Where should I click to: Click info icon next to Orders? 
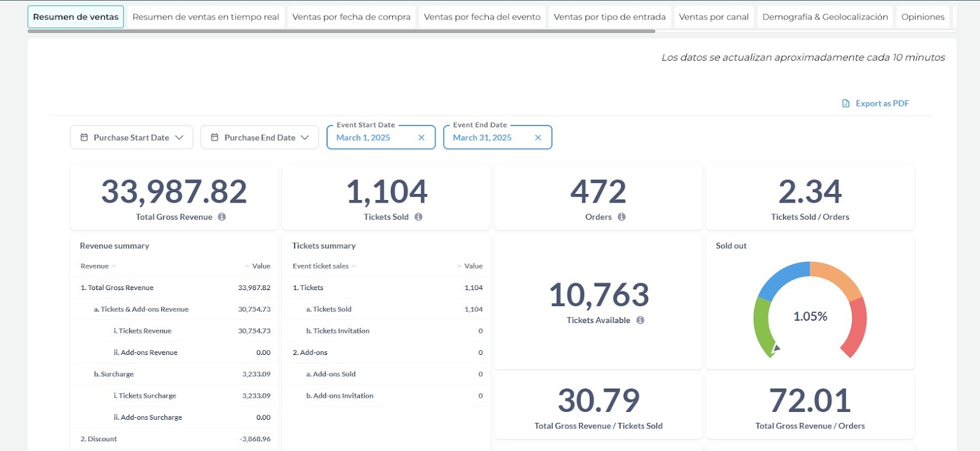[622, 217]
